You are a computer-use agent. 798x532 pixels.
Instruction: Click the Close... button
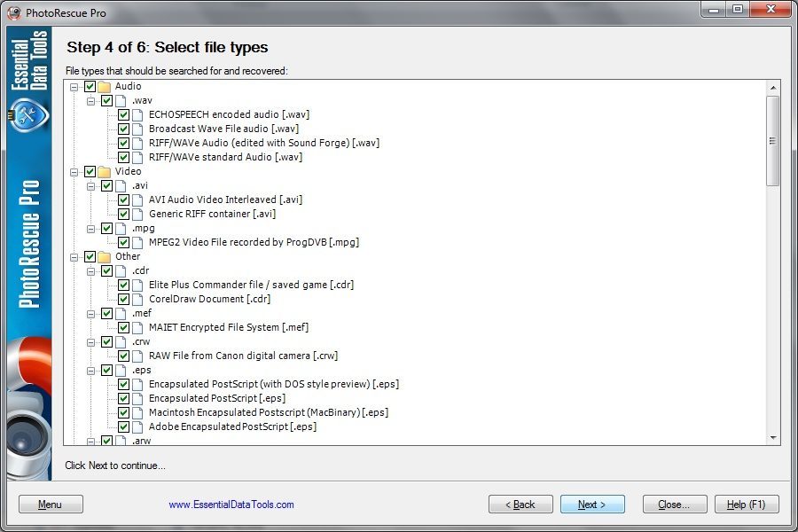[675, 505]
